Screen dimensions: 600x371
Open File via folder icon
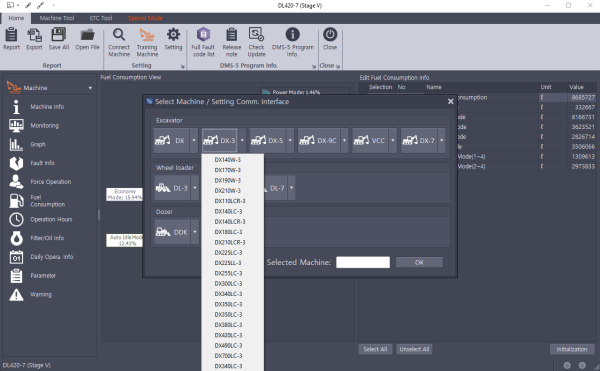click(x=87, y=35)
